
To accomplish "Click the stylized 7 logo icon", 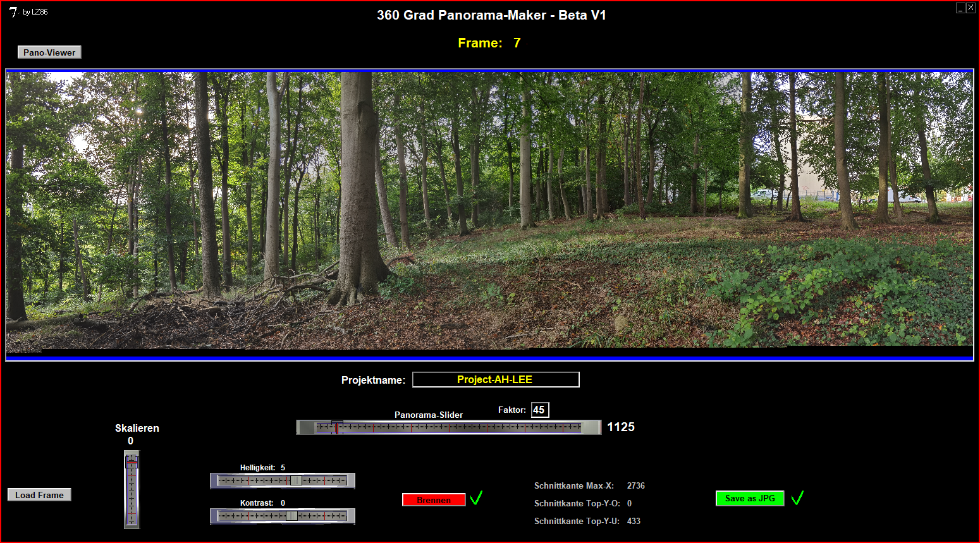I will point(13,12).
